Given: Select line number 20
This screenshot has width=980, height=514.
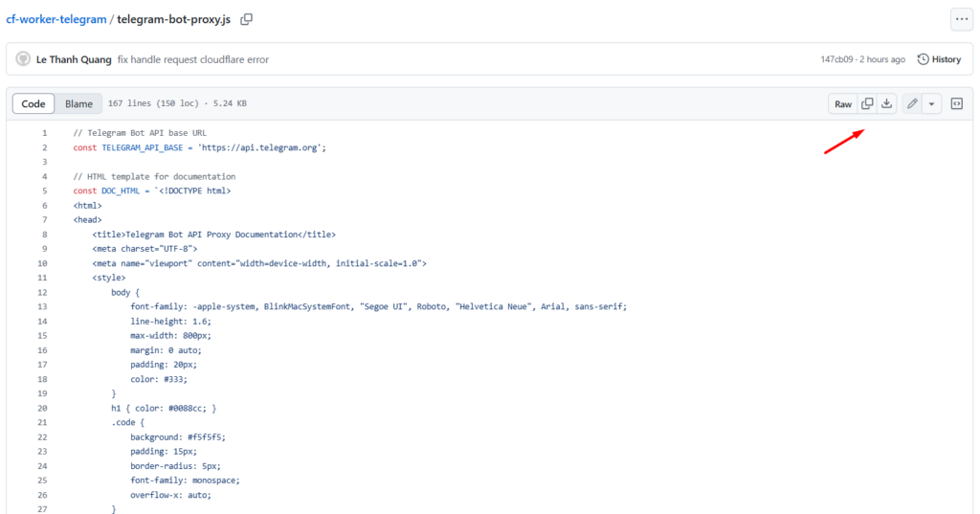Looking at the screenshot, I should [42, 408].
